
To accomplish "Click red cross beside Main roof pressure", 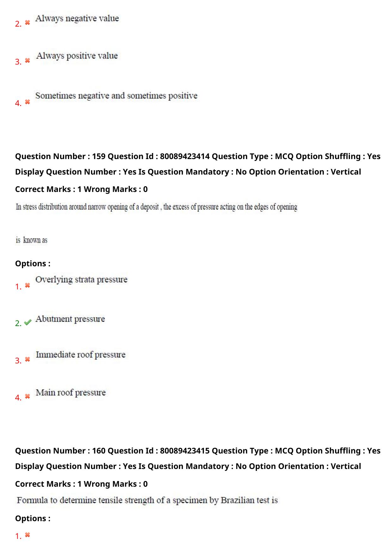I will (x=28, y=396).
